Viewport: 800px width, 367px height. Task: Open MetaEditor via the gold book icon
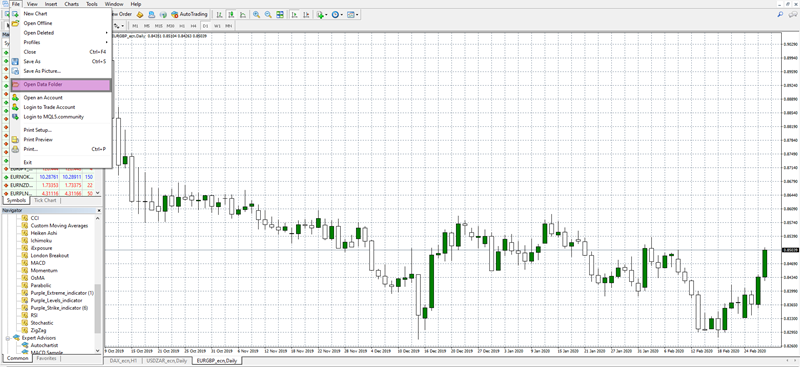pos(140,15)
